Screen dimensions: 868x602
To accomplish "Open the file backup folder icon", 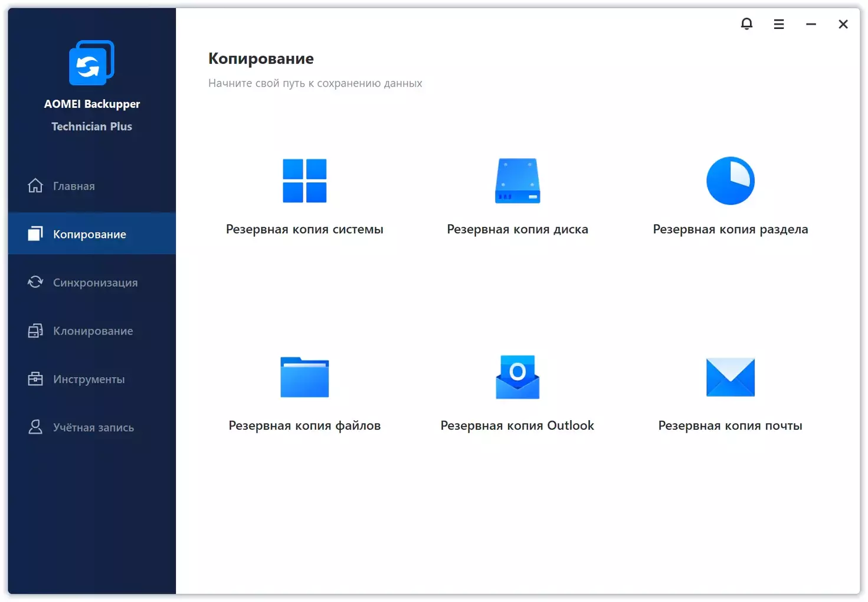I will tap(304, 377).
